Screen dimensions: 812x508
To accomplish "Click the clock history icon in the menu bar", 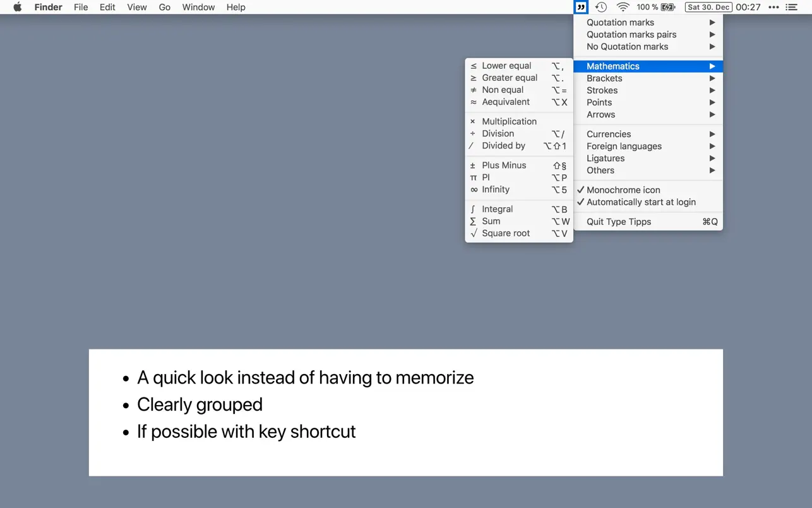I will pyautogui.click(x=600, y=7).
